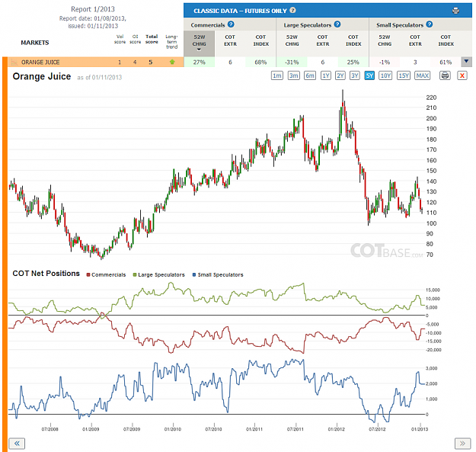
Task: Close the Orange Juice chart panel
Action: tap(462, 75)
